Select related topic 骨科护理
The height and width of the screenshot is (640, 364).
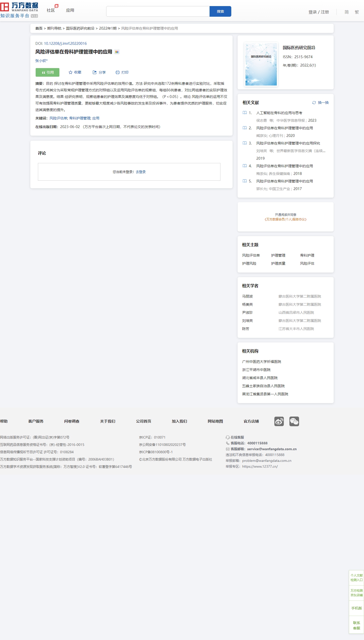(x=307, y=255)
